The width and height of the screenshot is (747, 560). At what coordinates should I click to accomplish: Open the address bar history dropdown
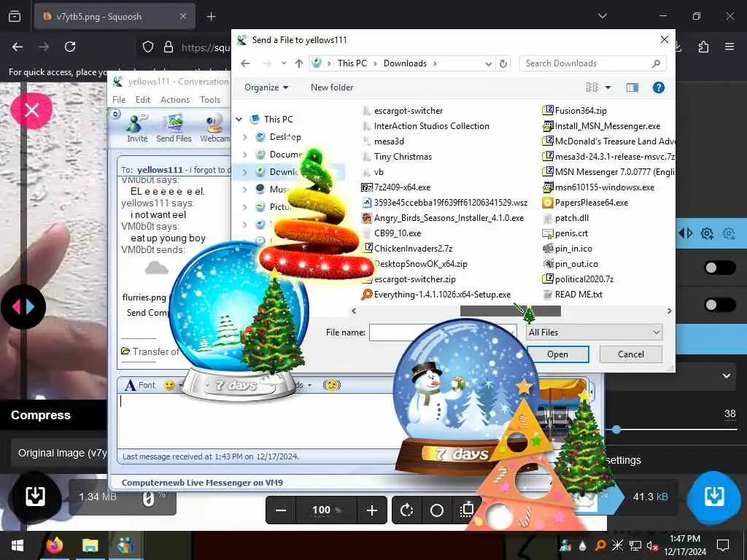[x=488, y=64]
